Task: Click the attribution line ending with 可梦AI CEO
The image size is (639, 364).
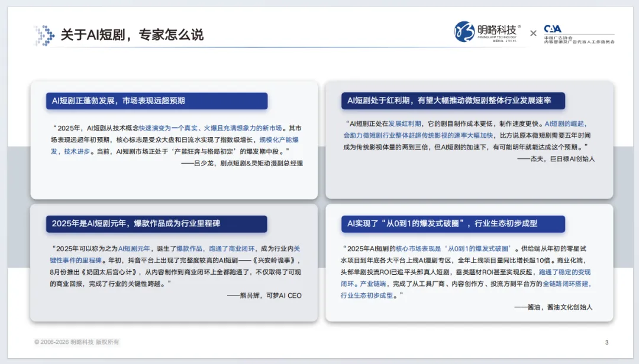Action: [264, 295]
